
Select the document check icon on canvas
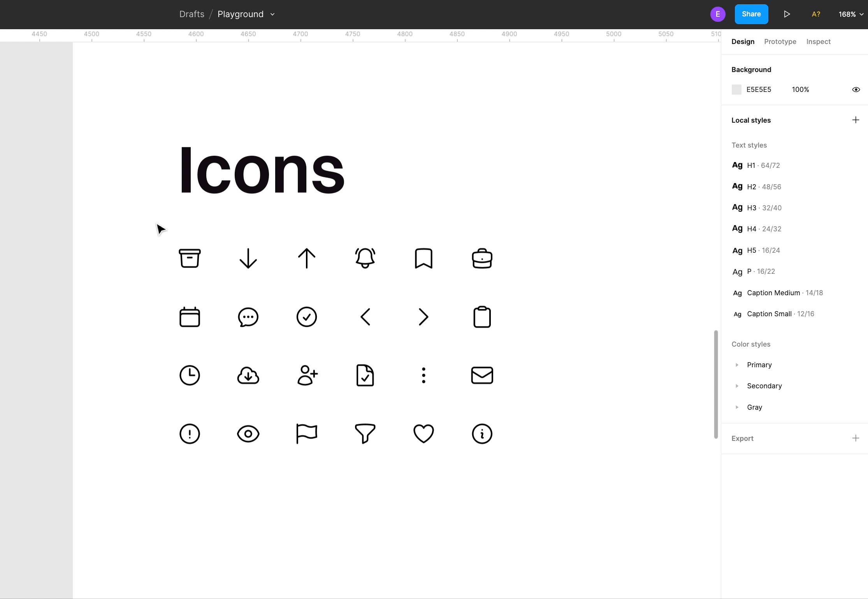[x=365, y=375]
